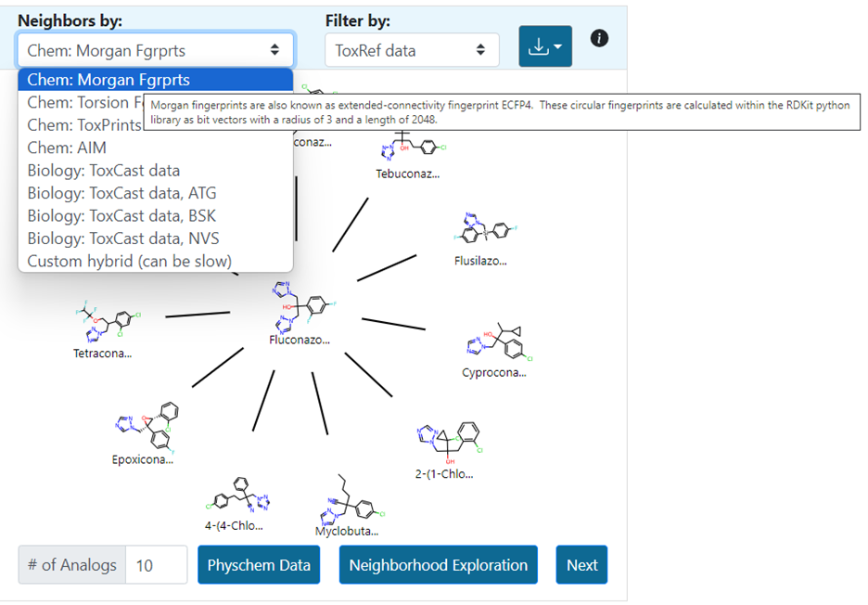Image resolution: width=868 pixels, height=605 pixels.
Task: Click the Tetracona... label text
Action: (x=102, y=354)
